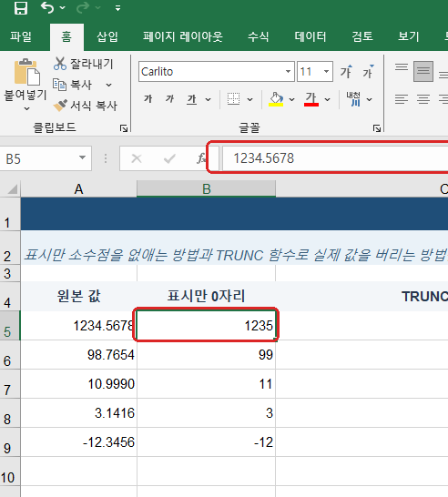Image resolution: width=448 pixels, height=497 pixels.
Task: Open the Customize Quick Access Toolbar menu
Action: point(117,8)
